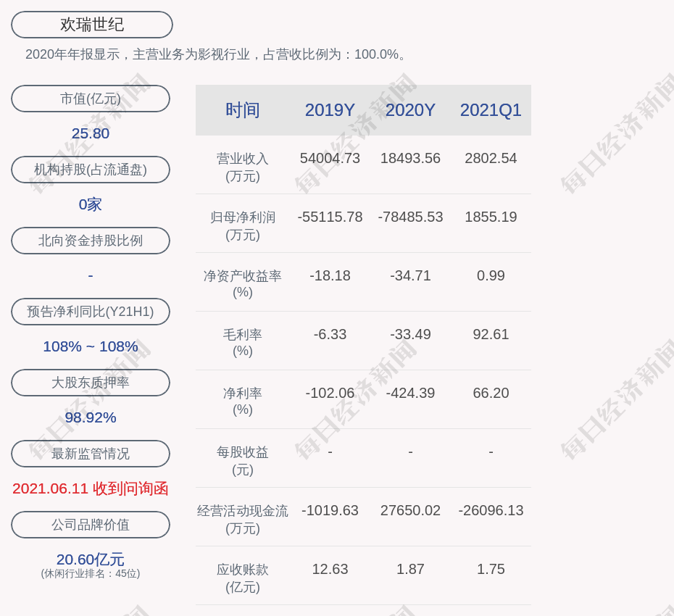Image resolution: width=674 pixels, height=616 pixels.
Task: Select the 2021Q1 column header
Action: pyautogui.click(x=491, y=110)
